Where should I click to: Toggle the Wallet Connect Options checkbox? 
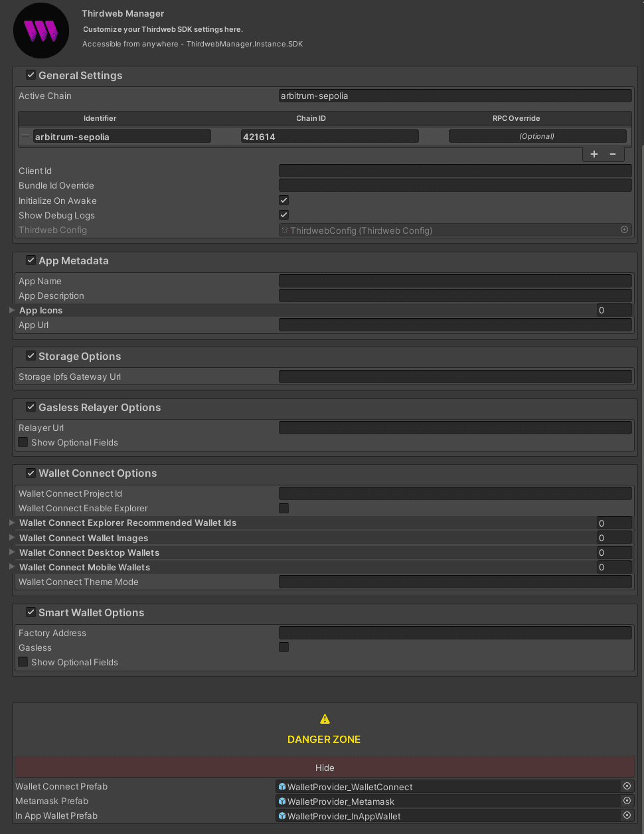[x=31, y=473]
